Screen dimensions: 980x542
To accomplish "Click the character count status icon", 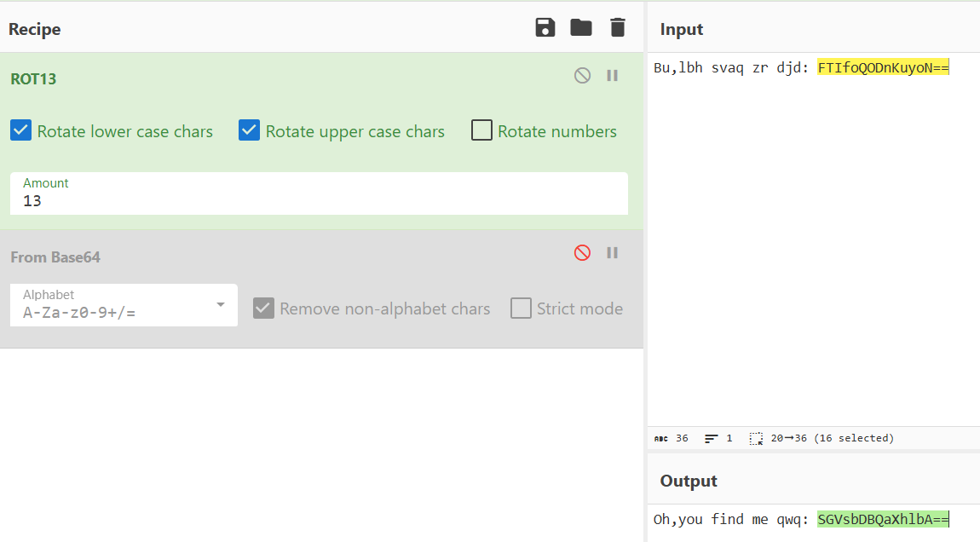I will click(x=661, y=439).
